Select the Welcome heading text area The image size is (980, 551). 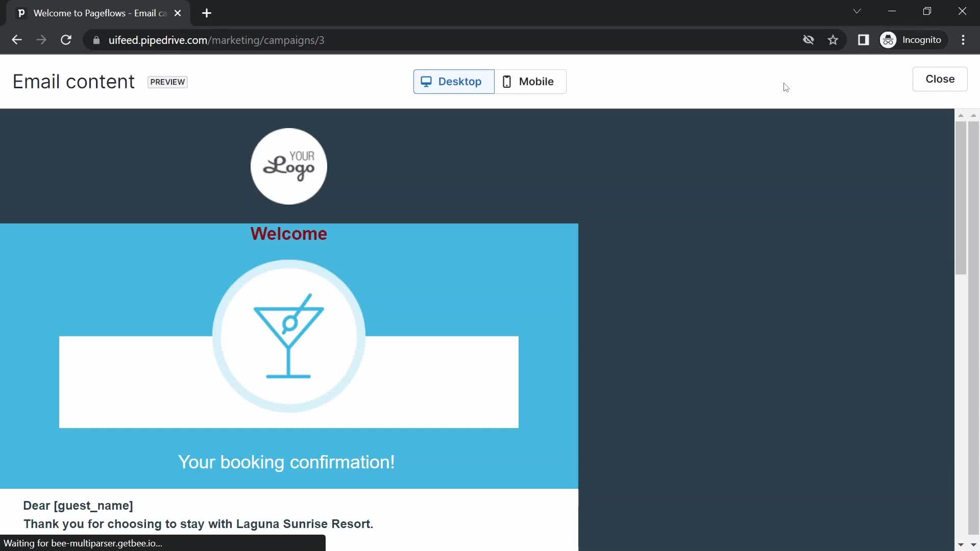pos(289,234)
